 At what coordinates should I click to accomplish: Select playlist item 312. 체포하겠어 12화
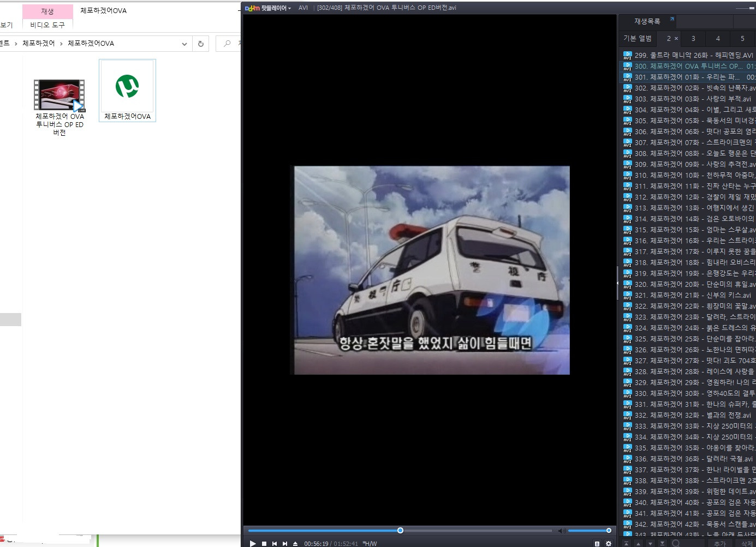coord(689,197)
